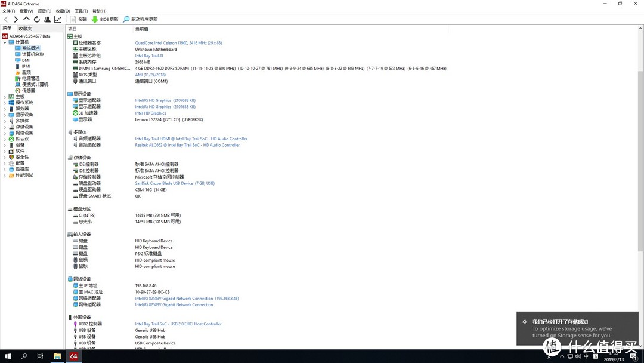Expand the 主板 tree node

click(x=5, y=97)
